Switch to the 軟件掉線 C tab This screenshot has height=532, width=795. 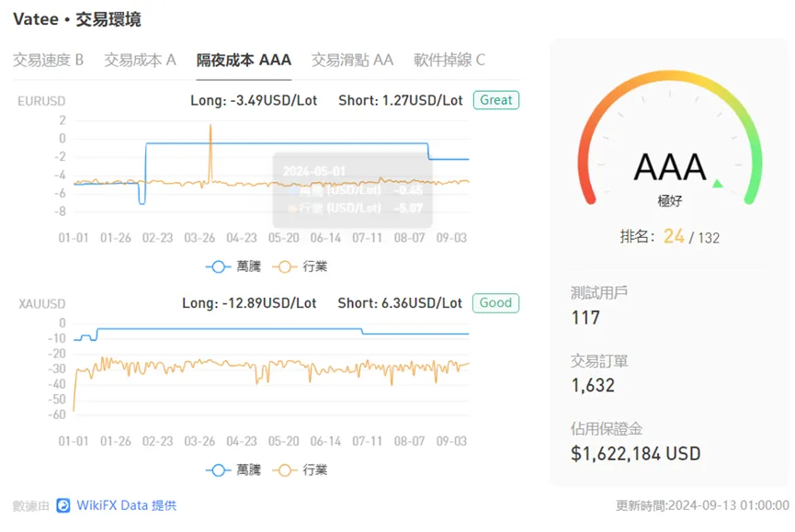tap(449, 61)
